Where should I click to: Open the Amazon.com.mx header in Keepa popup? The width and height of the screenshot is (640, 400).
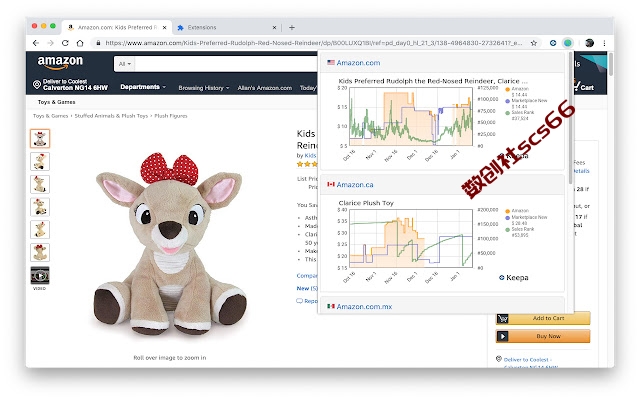pyautogui.click(x=364, y=307)
